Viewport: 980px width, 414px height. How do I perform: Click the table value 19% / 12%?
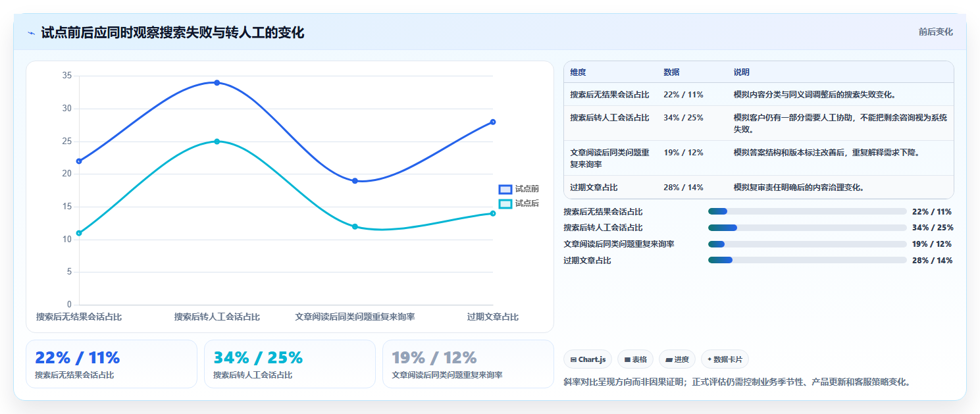pos(683,153)
